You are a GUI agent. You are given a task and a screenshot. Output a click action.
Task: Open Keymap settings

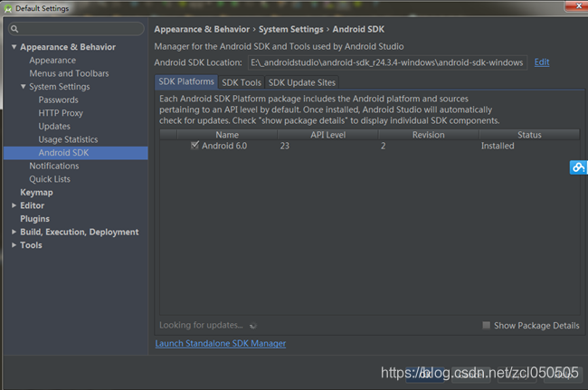coord(36,193)
